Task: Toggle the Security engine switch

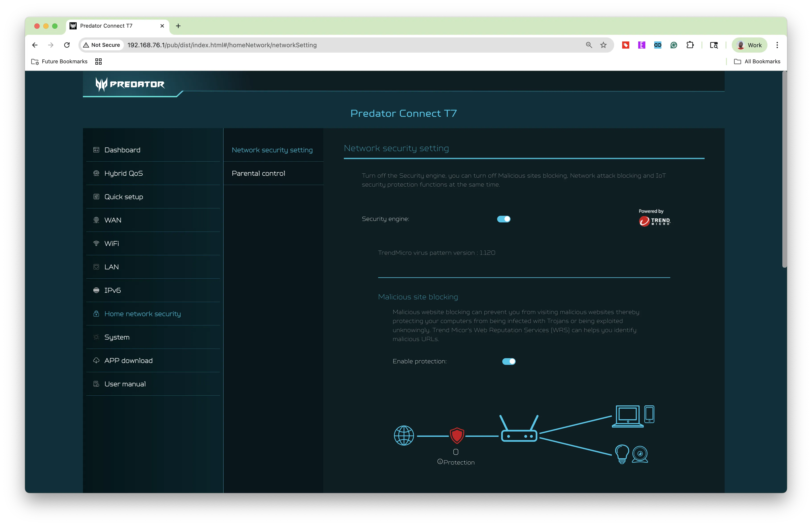Action: coord(504,219)
